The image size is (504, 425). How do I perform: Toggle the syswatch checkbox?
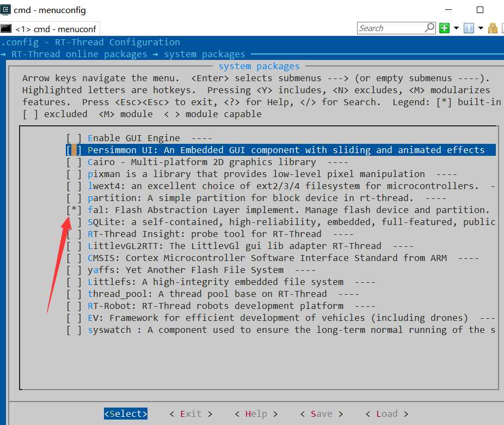point(74,330)
